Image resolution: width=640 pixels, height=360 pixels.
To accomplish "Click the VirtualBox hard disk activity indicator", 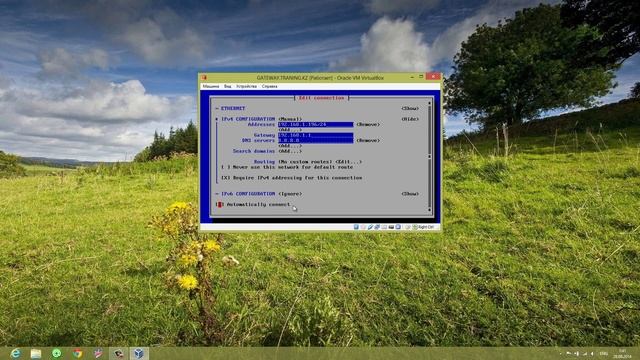I will (356, 227).
